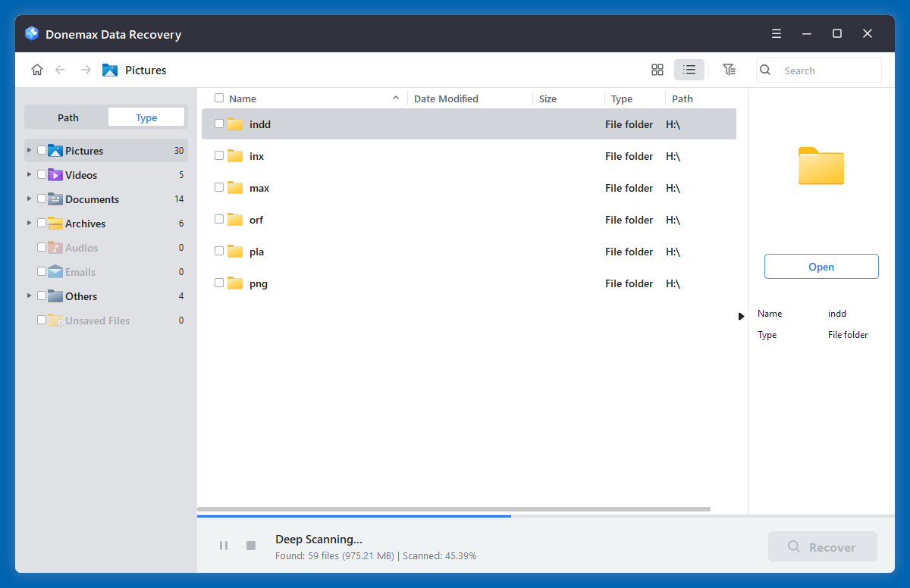Select the Type tab
Viewport: 910px width, 588px height.
[146, 117]
